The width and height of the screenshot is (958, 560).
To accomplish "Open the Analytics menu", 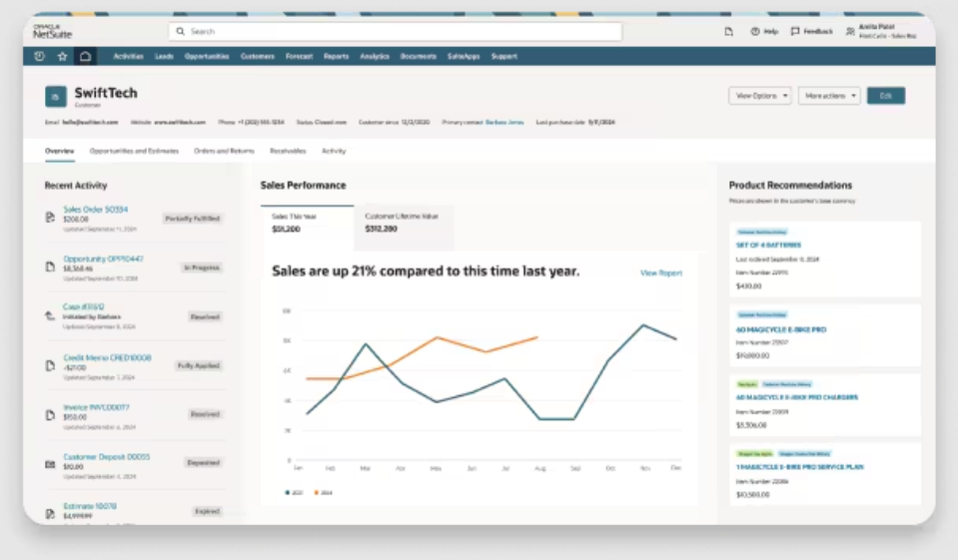I will point(375,56).
